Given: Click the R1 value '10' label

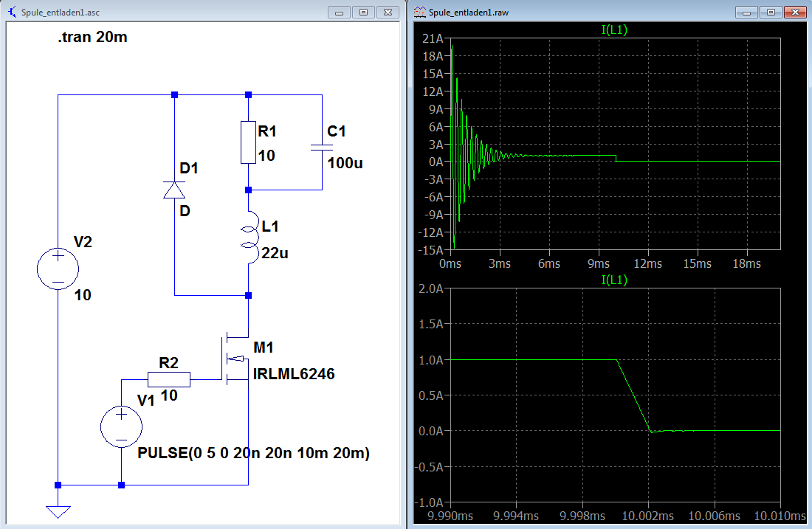Looking at the screenshot, I should coord(266,156).
